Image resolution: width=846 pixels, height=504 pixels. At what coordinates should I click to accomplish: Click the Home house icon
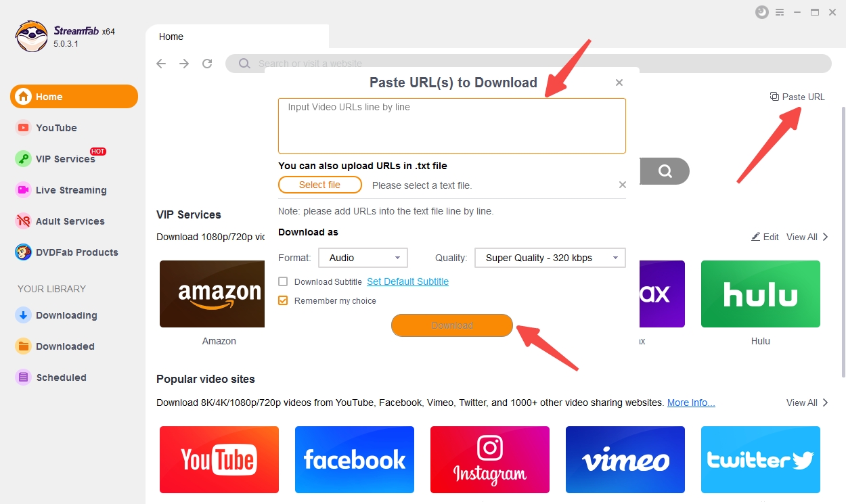pos(24,97)
